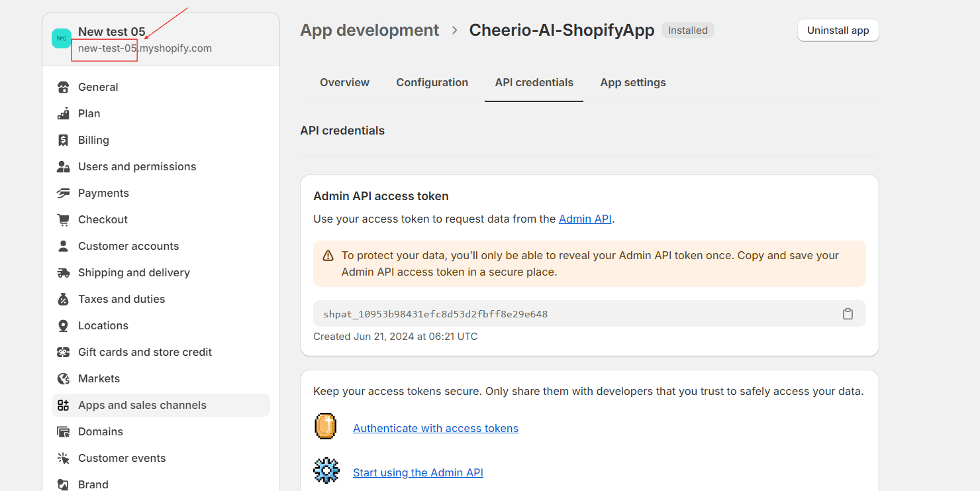Click the Taxes and duties icon
Image resolution: width=980 pixels, height=491 pixels.
click(63, 299)
